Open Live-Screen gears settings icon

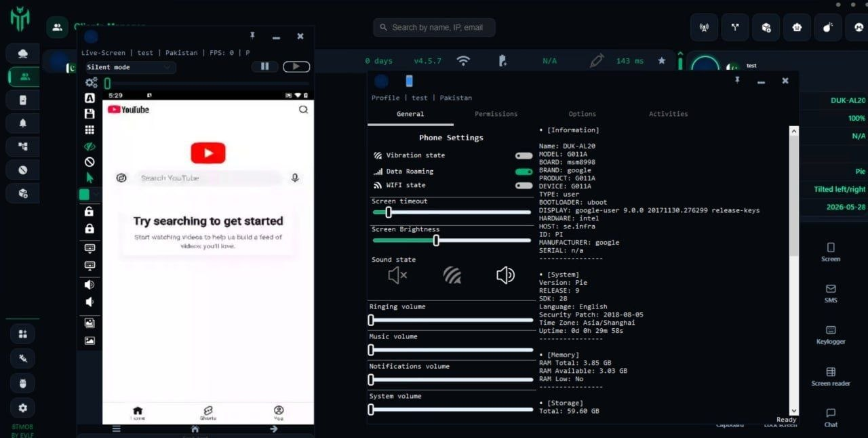tap(91, 83)
